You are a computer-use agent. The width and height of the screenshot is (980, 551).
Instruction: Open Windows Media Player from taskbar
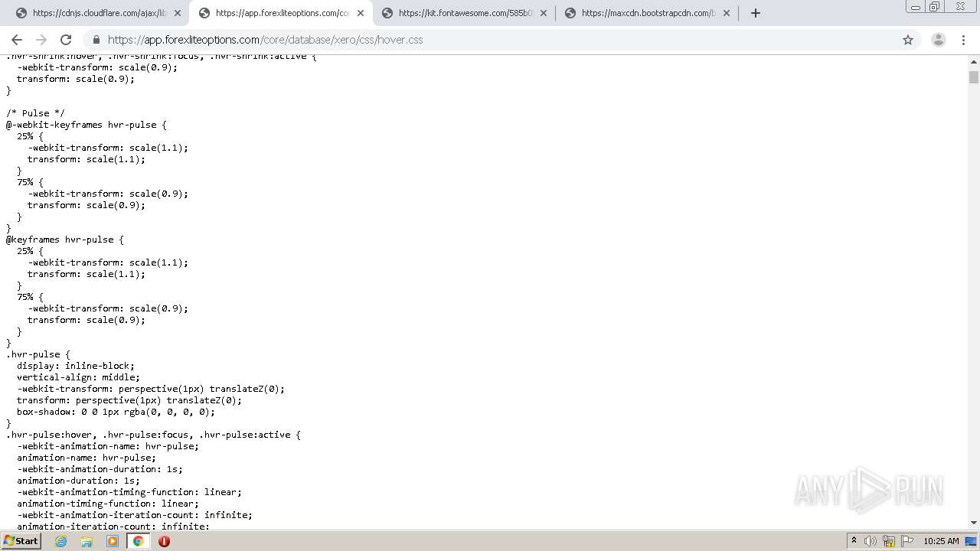coord(113,541)
